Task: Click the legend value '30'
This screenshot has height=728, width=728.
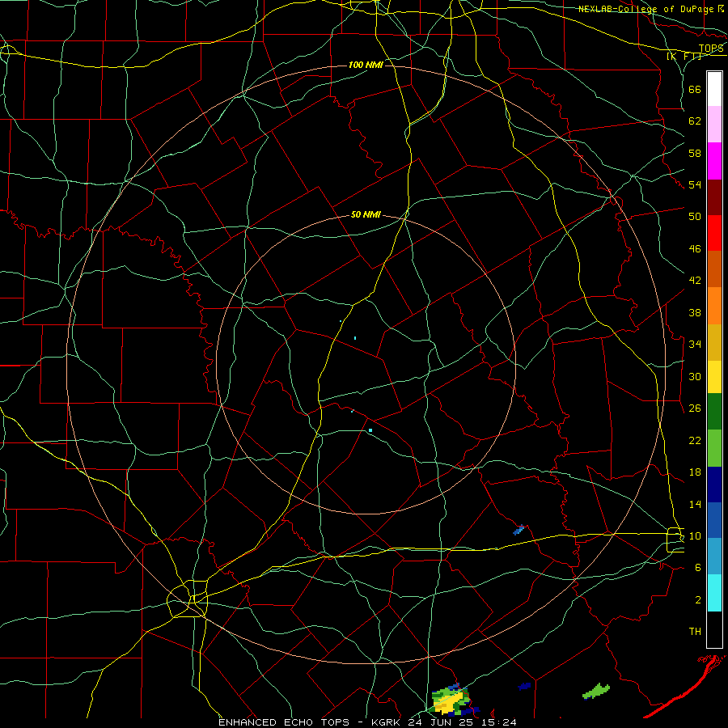Action: click(695, 376)
